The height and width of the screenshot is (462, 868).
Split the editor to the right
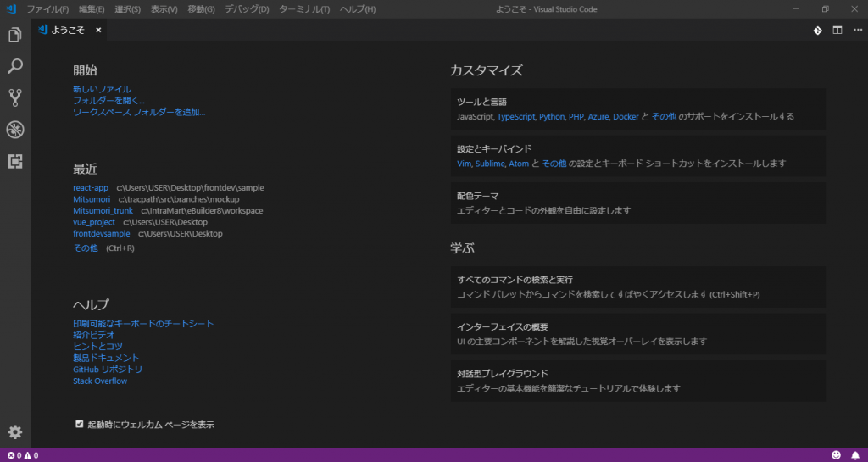(x=837, y=31)
